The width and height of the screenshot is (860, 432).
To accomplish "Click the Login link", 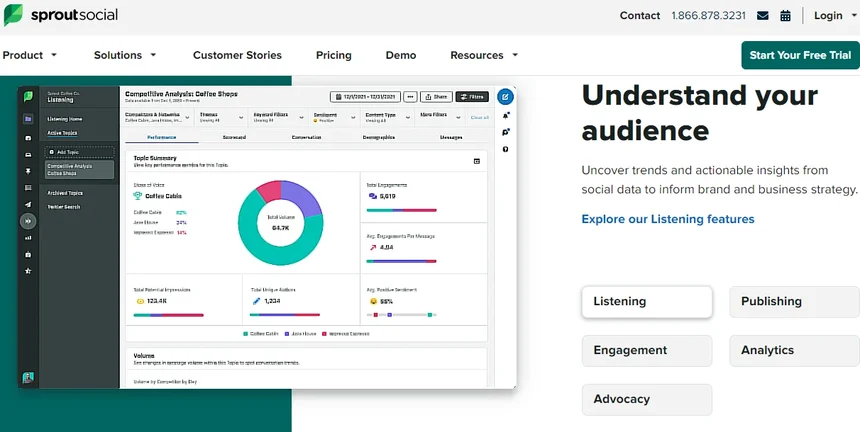I will coord(828,16).
